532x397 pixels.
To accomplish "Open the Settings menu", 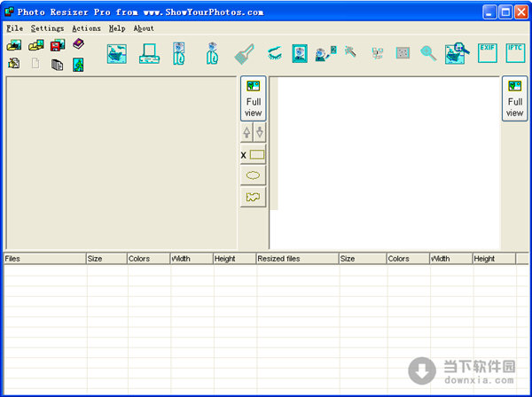I will [47, 28].
